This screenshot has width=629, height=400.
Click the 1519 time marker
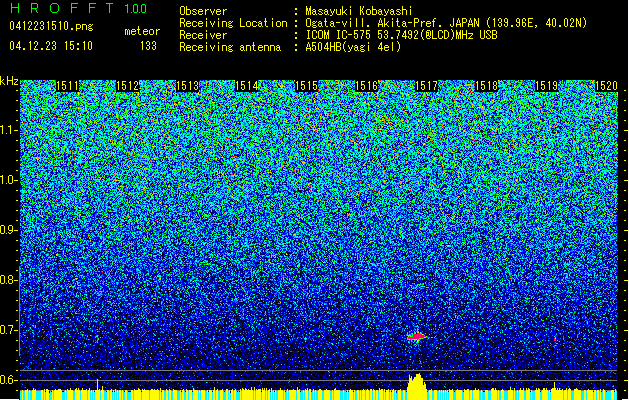tap(546, 86)
